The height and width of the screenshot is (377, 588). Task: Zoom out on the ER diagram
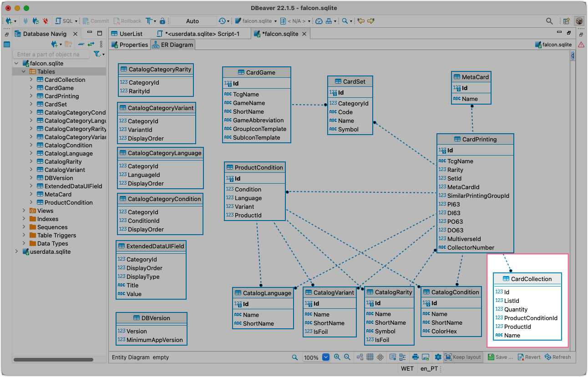tap(347, 357)
